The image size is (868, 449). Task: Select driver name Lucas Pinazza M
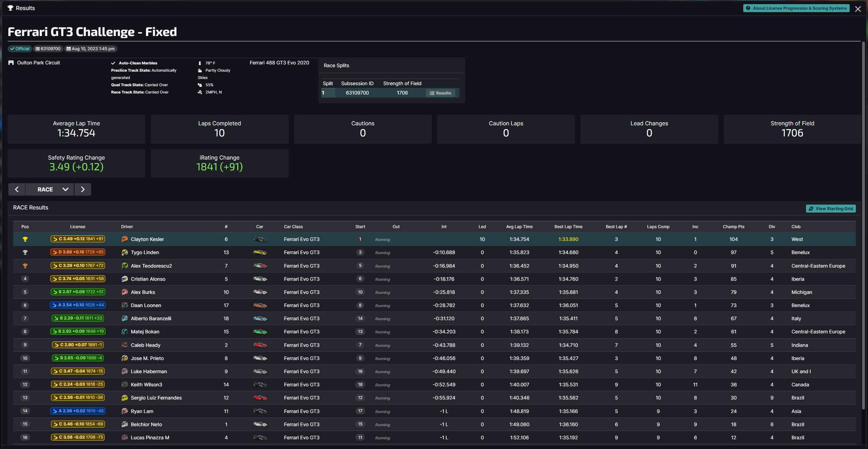(x=150, y=438)
